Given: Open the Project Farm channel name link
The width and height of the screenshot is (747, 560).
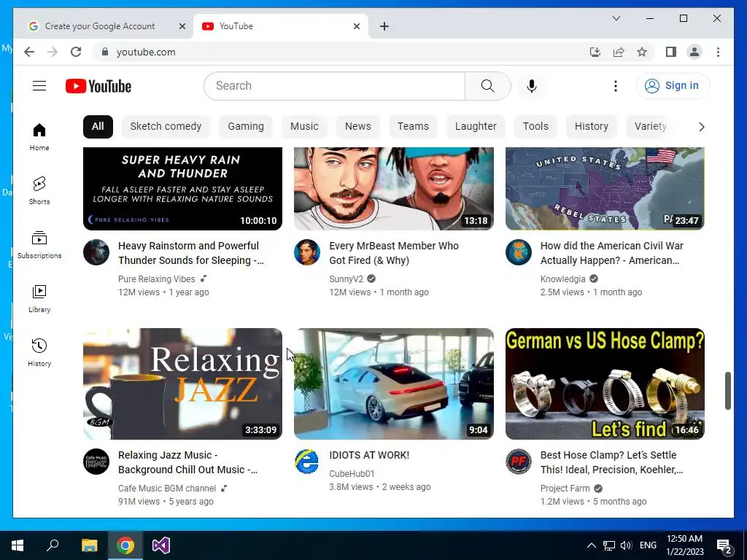Looking at the screenshot, I should pyautogui.click(x=565, y=488).
